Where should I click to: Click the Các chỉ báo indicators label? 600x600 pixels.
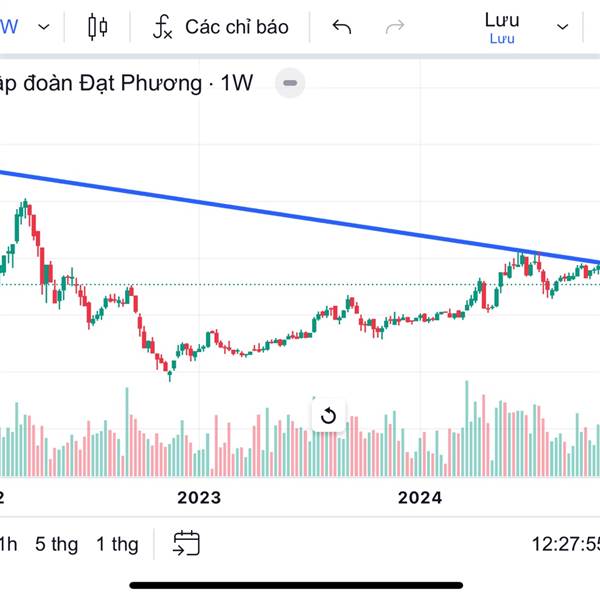[237, 27]
